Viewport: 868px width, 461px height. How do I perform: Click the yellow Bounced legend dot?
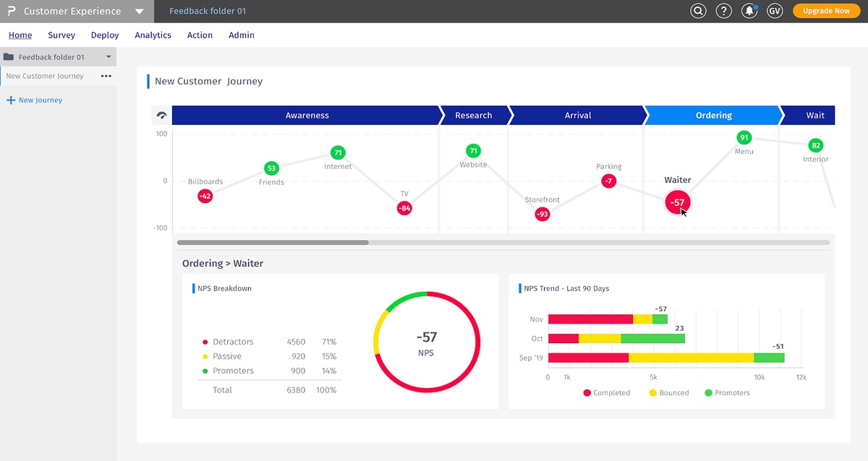(652, 393)
